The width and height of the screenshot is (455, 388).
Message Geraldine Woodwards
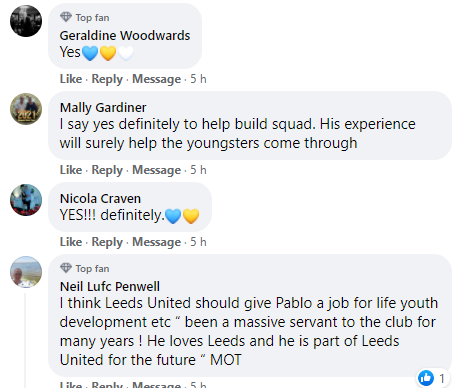[156, 79]
